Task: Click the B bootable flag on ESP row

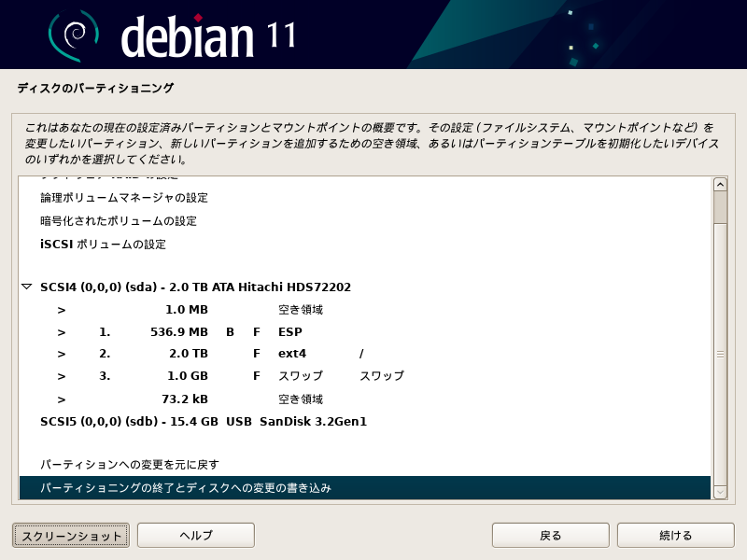Action: pyautogui.click(x=230, y=332)
